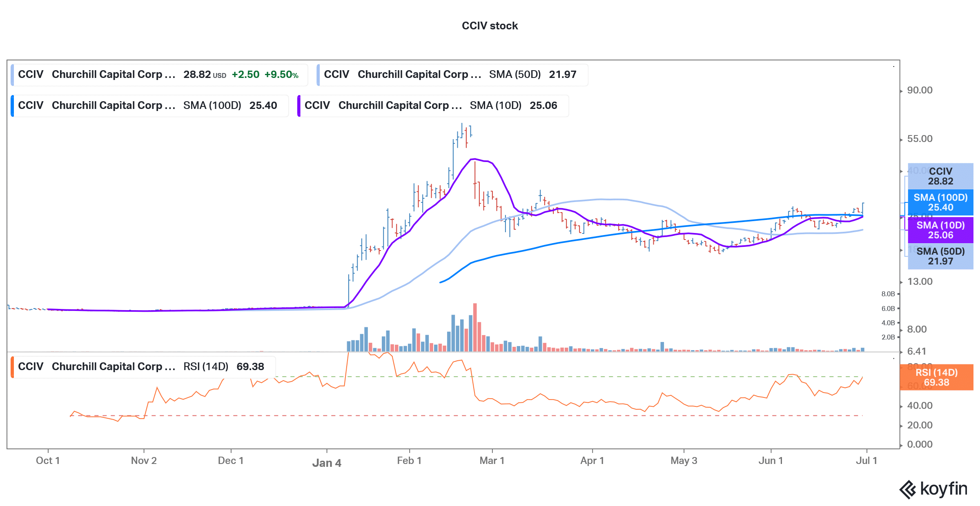The height and width of the screenshot is (506, 980).
Task: Click the blue SMA (100D) legend color bar
Action: pos(12,106)
